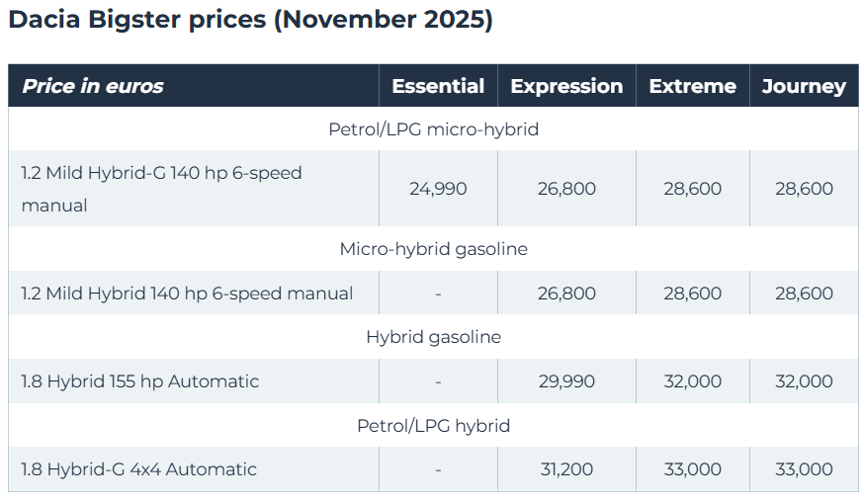Click the Essential dash for 1.8 Hybrid-G 4x4

click(x=438, y=469)
